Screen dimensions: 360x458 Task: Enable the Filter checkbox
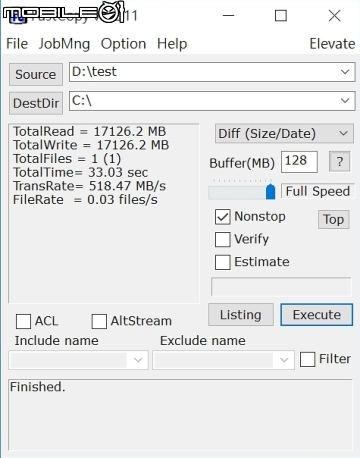click(x=307, y=359)
